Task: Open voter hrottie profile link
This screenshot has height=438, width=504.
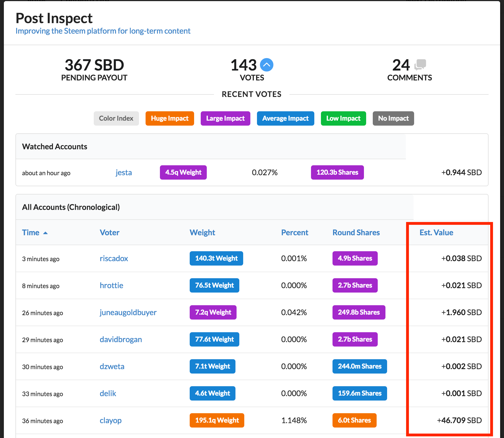Action: coord(111,285)
